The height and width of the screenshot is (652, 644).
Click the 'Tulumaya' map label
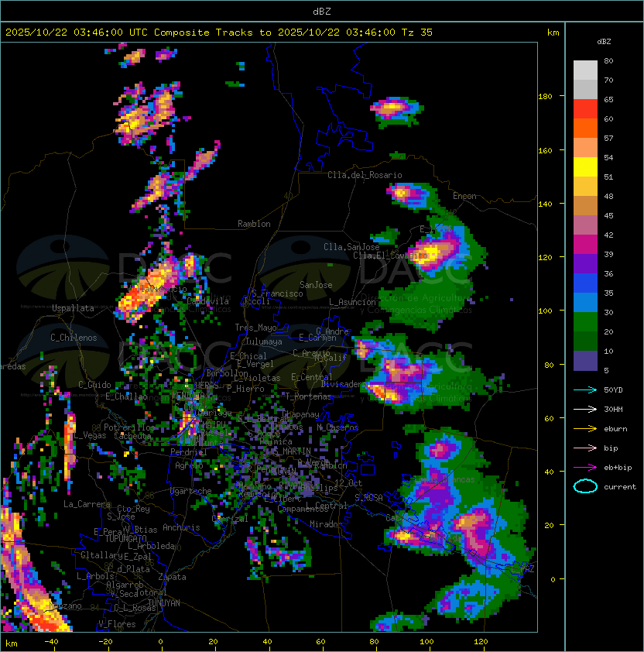pyautogui.click(x=264, y=341)
